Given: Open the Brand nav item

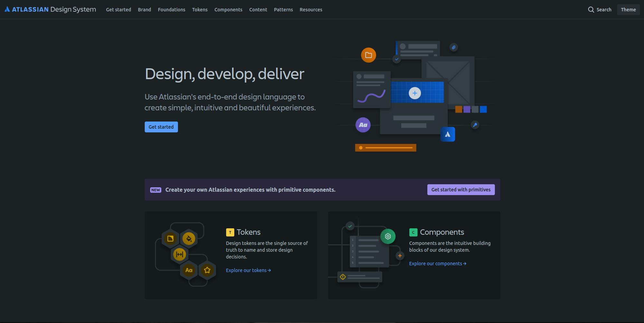Looking at the screenshot, I should (144, 10).
